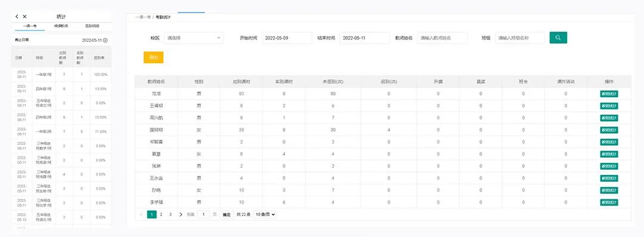The image size is (644, 237).
Task: Focus the page number jump input box
Action: click(204, 214)
